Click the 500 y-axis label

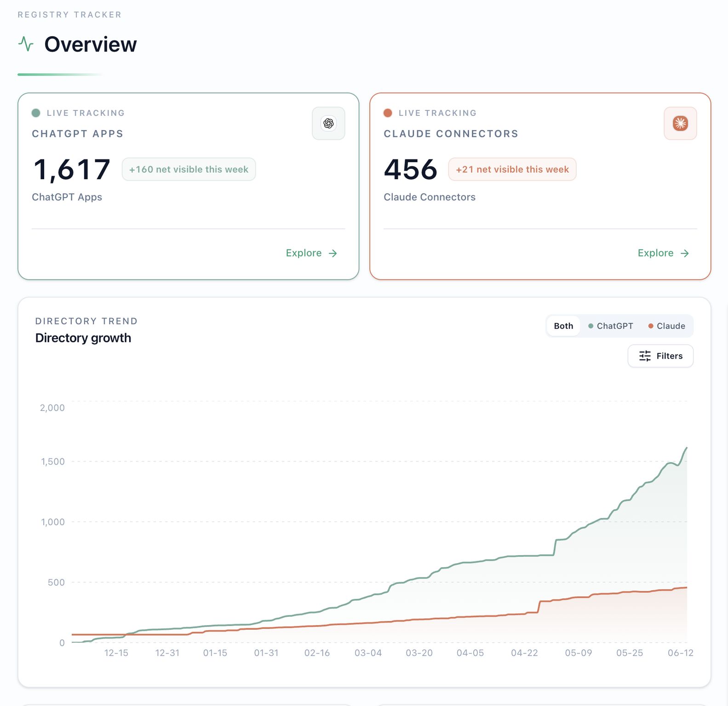56,582
